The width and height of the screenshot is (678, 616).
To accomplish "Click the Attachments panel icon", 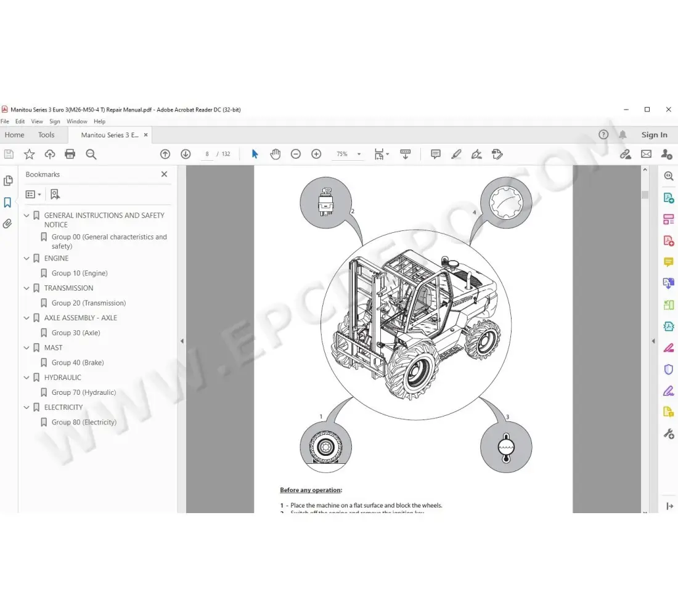I will tap(8, 223).
